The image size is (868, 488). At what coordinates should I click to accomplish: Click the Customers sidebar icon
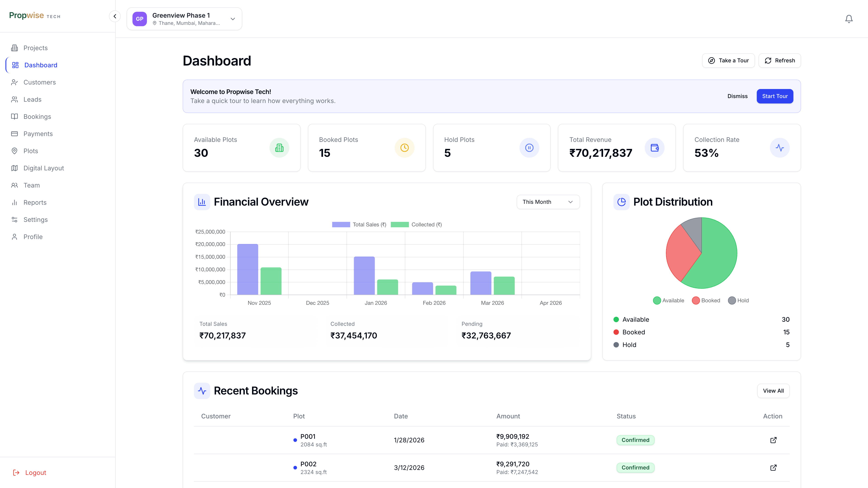pyautogui.click(x=14, y=82)
